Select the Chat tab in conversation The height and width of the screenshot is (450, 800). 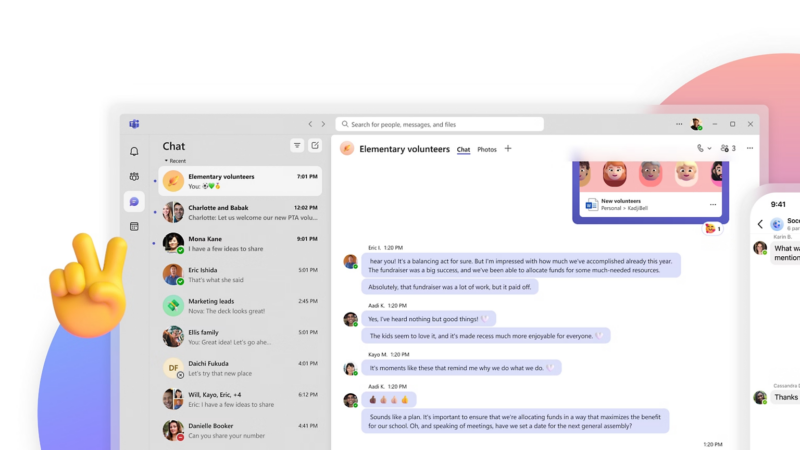tap(464, 150)
